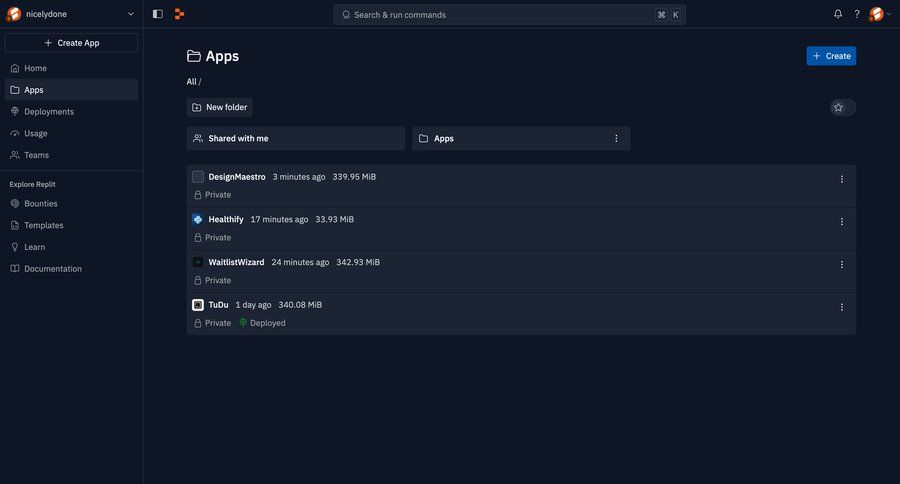Click the Create App button
Screen dimensions: 900x484
[x=71, y=42]
